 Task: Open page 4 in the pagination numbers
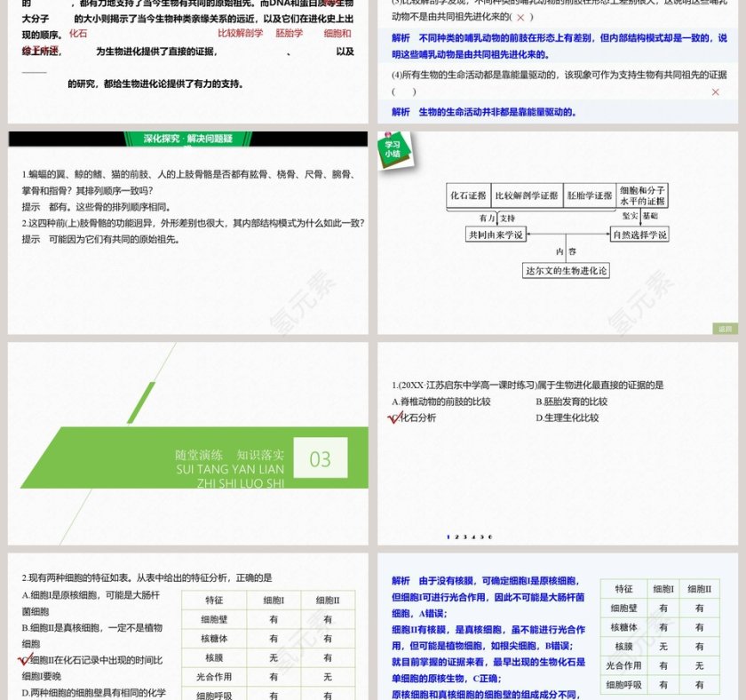(472, 537)
